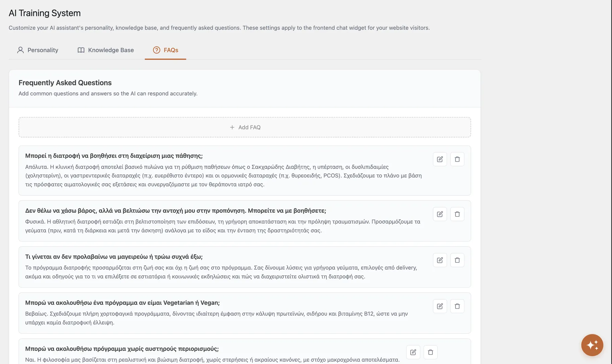Viewport: 612px width, 364px height.
Task: Delete the FAQ about workout endurance (προπόνηση)
Action: [x=457, y=214]
